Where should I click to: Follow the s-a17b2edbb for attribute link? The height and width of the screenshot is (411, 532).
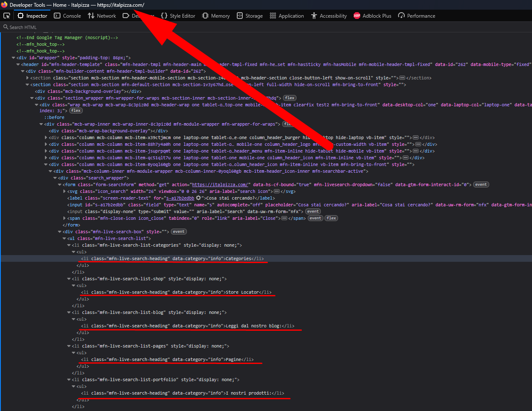pos(180,198)
